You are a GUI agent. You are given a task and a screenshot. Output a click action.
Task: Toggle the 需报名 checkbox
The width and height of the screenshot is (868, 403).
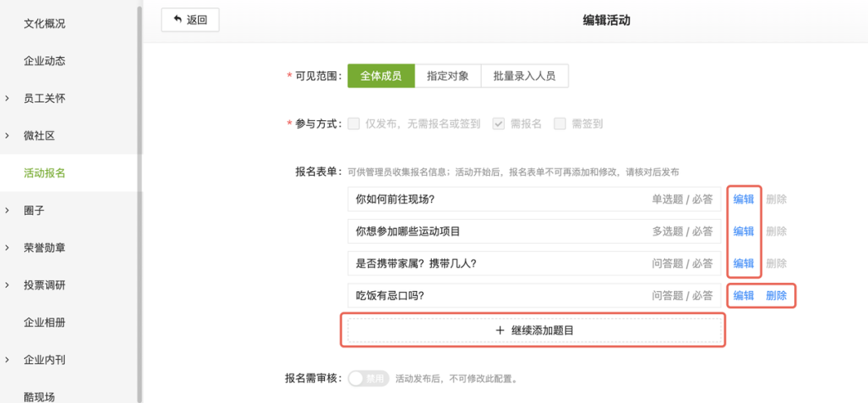point(499,124)
